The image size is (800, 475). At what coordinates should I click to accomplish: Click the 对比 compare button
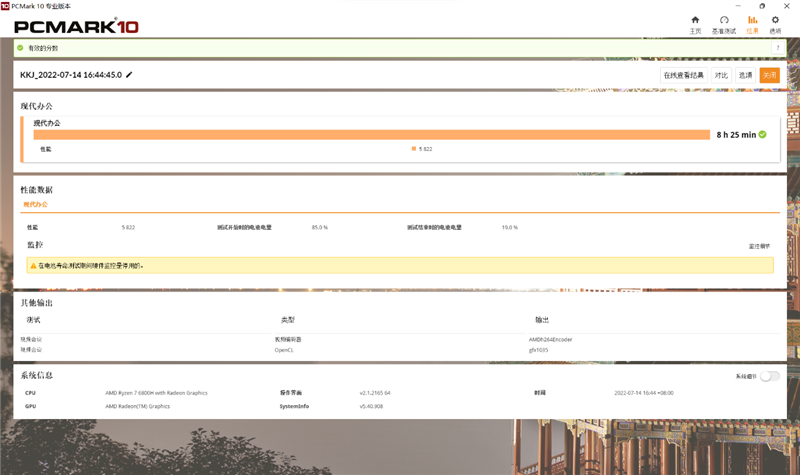coord(721,76)
